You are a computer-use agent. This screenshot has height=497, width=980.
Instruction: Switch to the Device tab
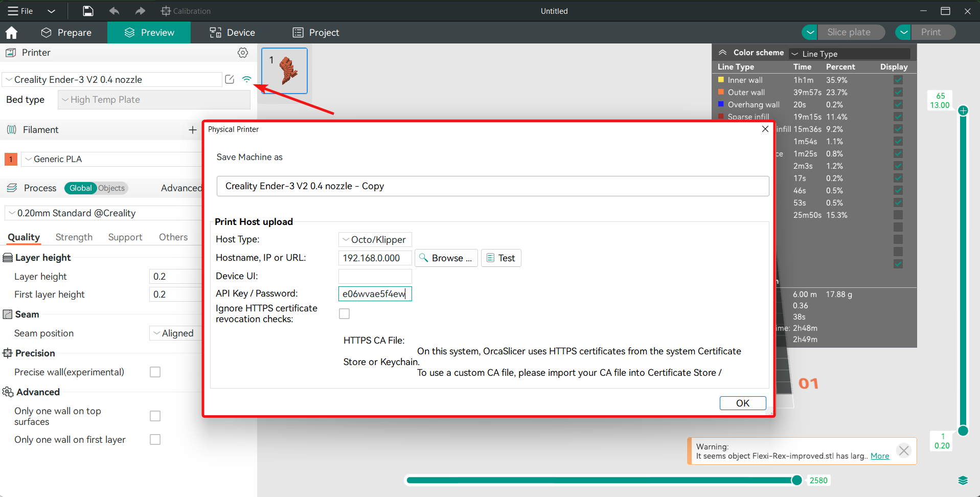[x=232, y=33]
